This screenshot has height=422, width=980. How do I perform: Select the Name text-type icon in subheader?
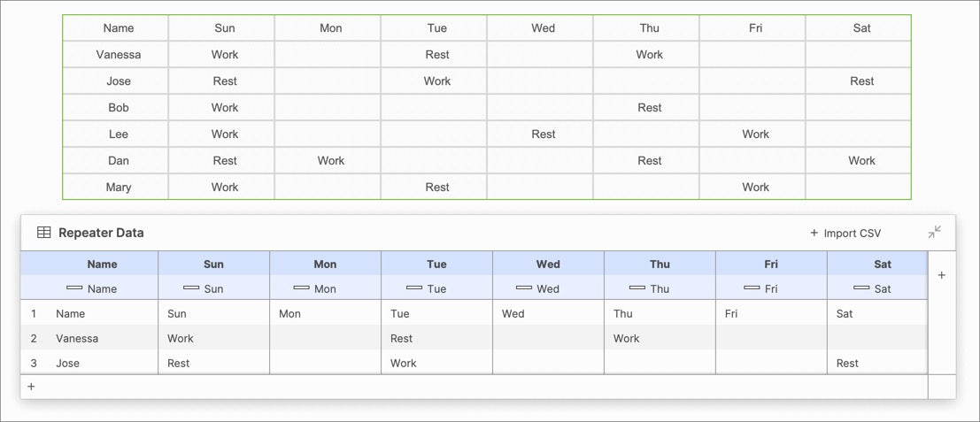[x=74, y=288]
